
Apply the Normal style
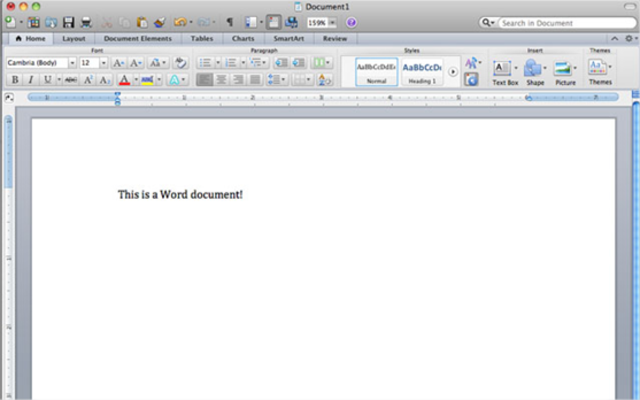pyautogui.click(x=376, y=72)
